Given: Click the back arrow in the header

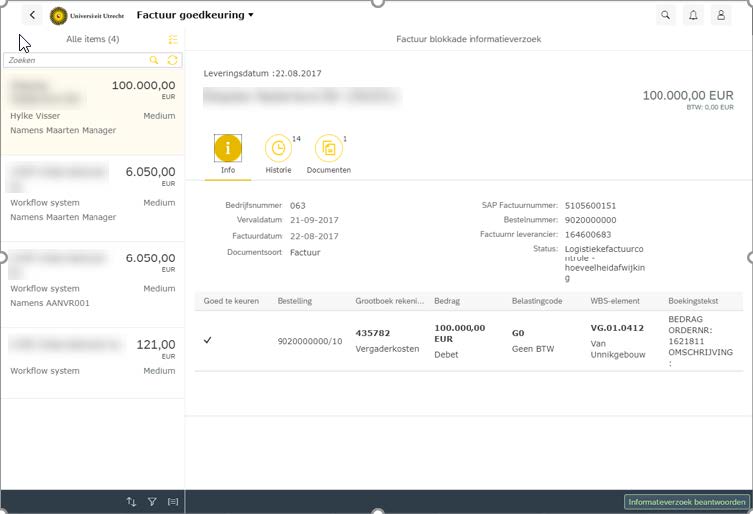Looking at the screenshot, I should point(33,15).
